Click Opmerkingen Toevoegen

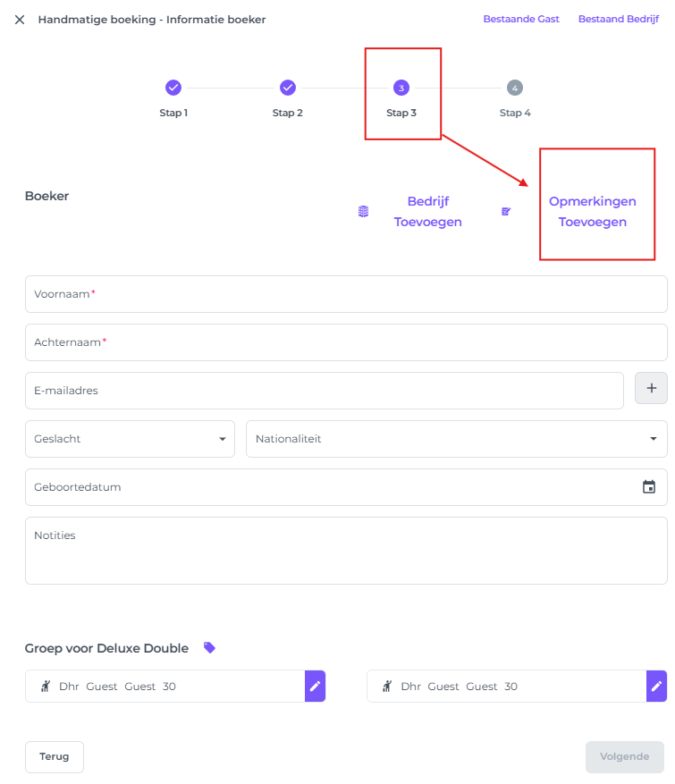tap(593, 212)
